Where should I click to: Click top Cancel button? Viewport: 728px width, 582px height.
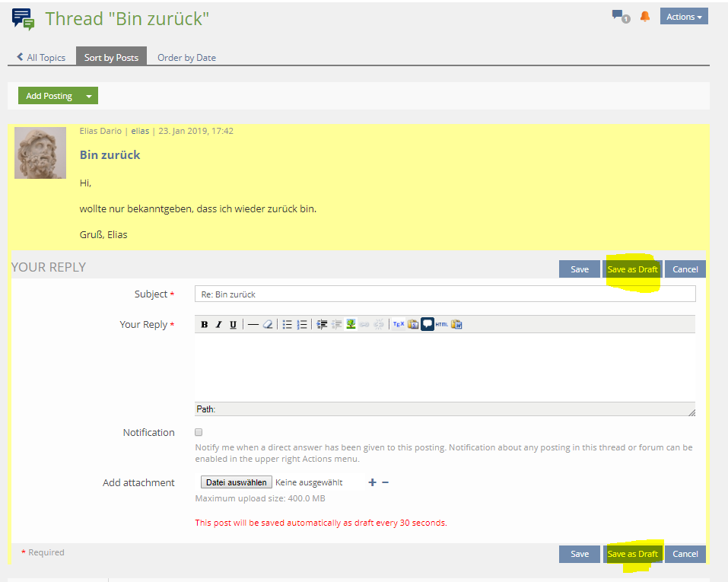pos(685,269)
